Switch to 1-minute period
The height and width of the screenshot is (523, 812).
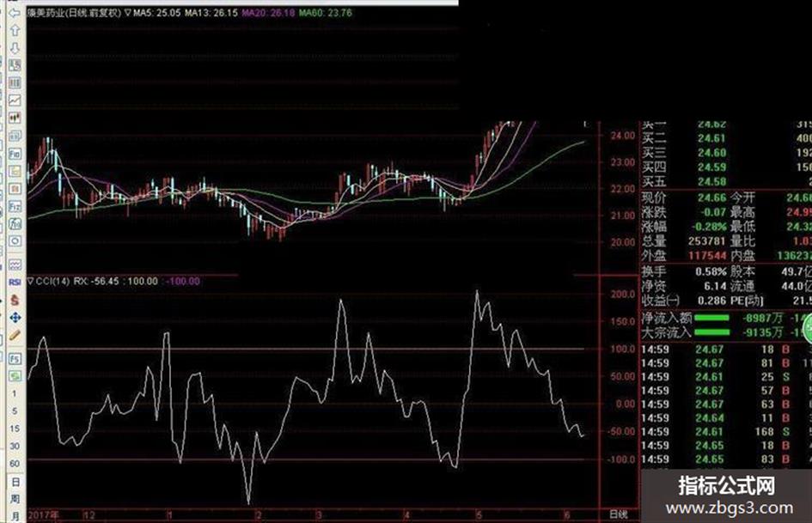[14, 393]
